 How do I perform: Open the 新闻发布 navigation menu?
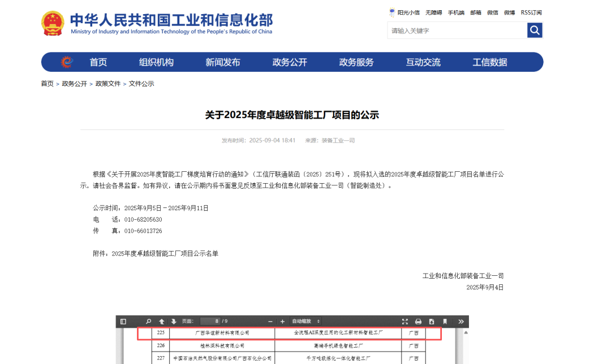click(222, 62)
